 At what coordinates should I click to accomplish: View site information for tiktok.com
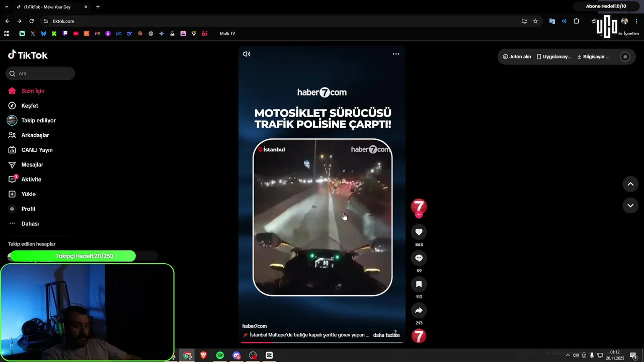(46, 21)
